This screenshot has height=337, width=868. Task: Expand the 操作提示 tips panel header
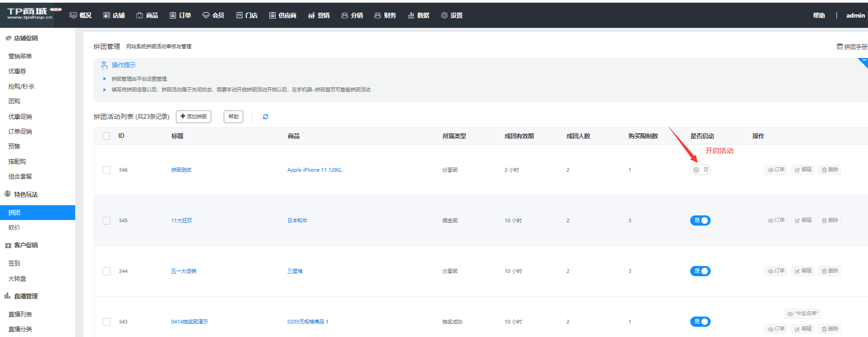(x=123, y=65)
